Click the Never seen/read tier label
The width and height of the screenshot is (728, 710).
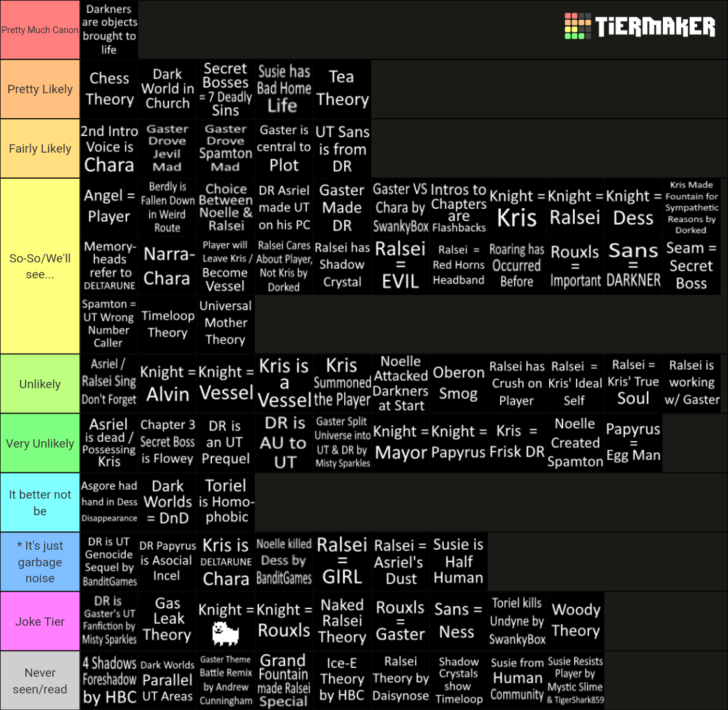[40, 681]
